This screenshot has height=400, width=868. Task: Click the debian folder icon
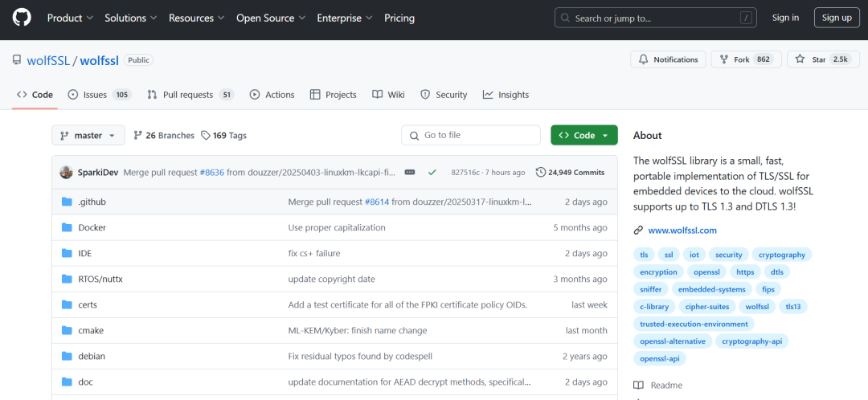[67, 357]
